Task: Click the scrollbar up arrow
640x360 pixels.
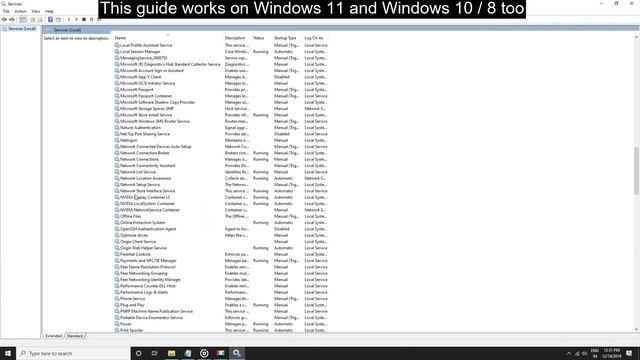Action: click(x=636, y=37)
